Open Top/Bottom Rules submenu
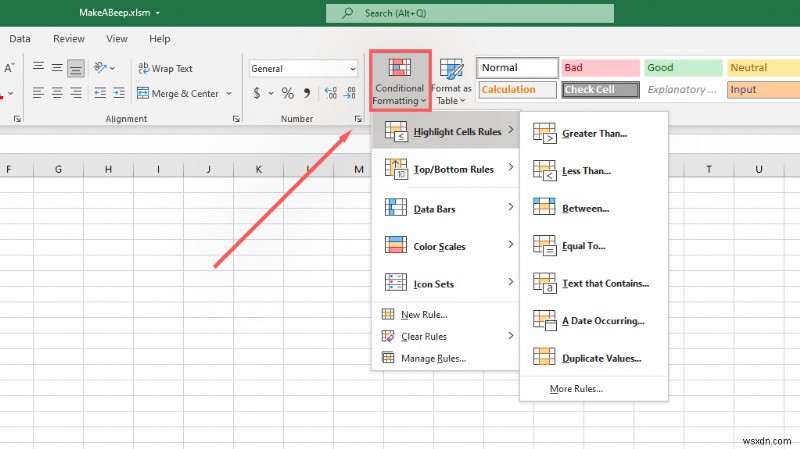This screenshot has height=449, width=800. 446,169
